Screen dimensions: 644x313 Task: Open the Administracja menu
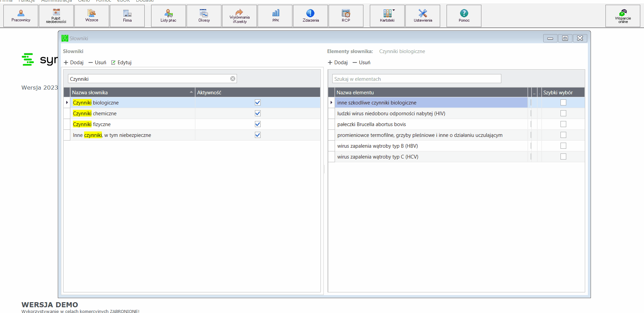[x=56, y=1]
